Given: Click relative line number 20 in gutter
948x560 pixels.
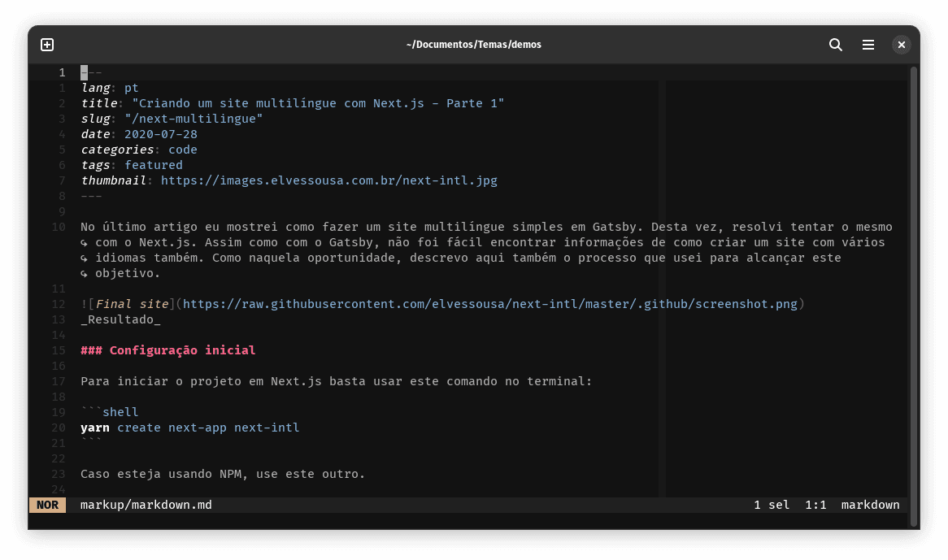Looking at the screenshot, I should [x=59, y=428].
